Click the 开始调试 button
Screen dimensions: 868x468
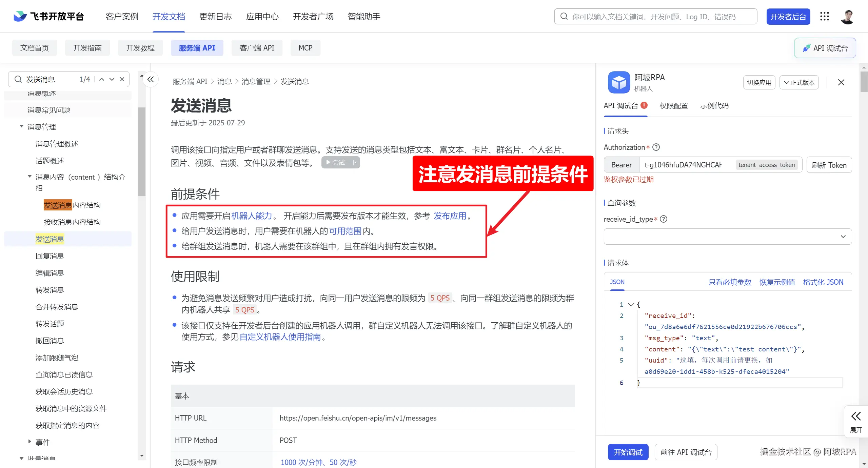[628, 452]
